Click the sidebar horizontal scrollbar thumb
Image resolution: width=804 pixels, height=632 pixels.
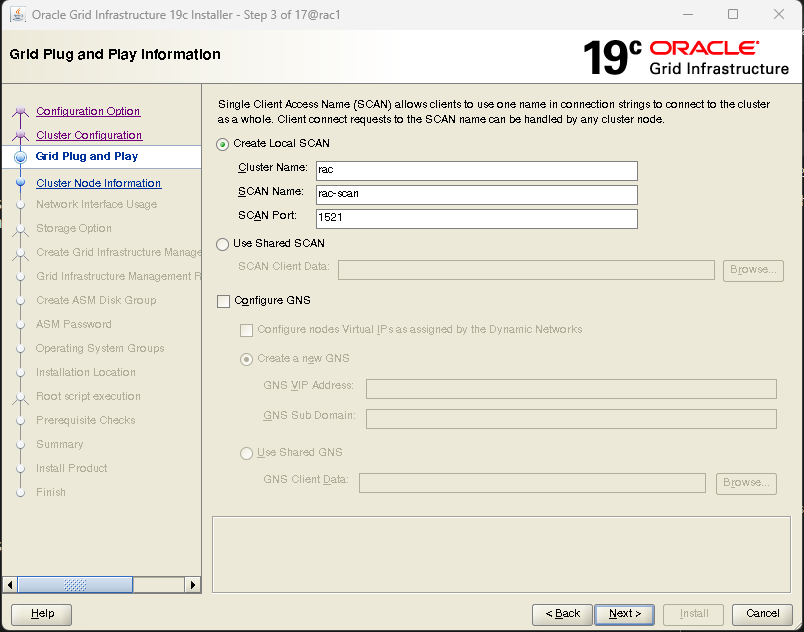pyautogui.click(x=75, y=585)
